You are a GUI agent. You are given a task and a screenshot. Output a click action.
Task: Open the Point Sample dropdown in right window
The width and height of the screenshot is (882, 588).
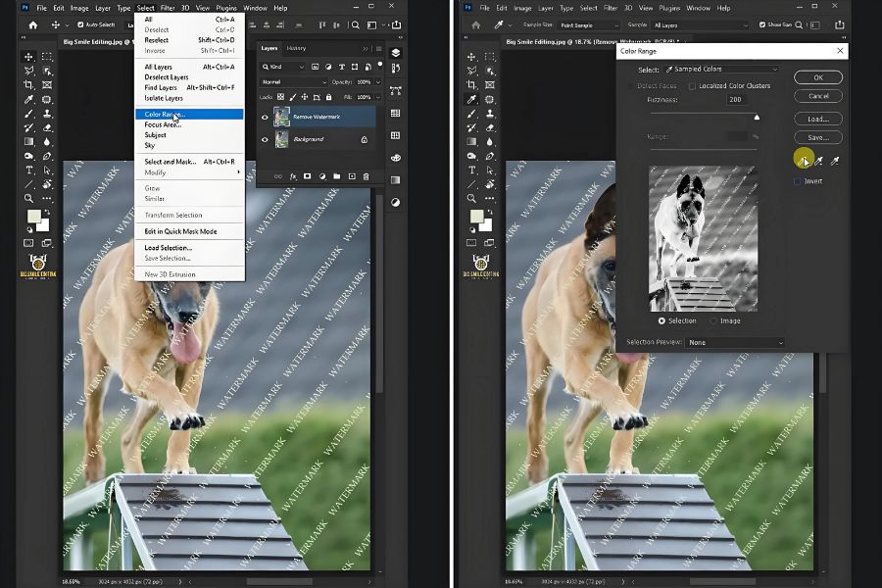pos(589,25)
